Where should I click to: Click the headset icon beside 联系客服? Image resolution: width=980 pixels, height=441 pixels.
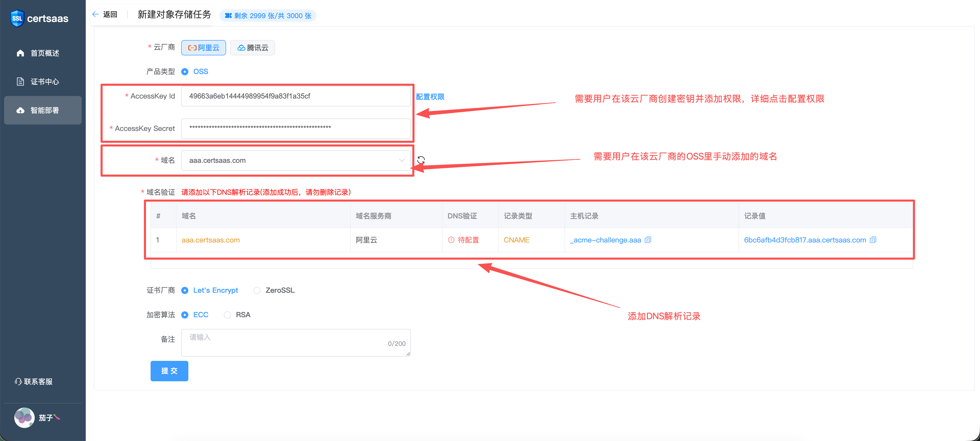pos(18,382)
